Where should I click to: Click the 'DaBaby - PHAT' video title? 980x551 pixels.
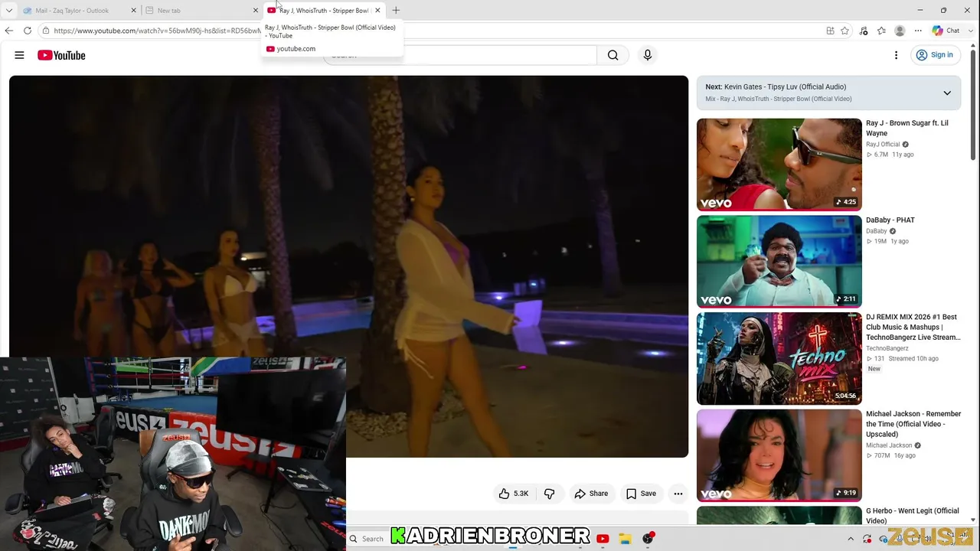pyautogui.click(x=890, y=220)
